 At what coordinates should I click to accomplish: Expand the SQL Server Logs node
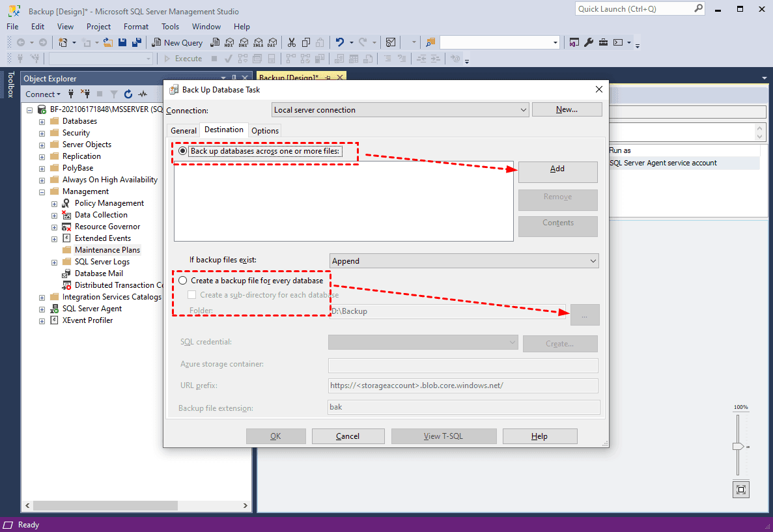coord(54,262)
